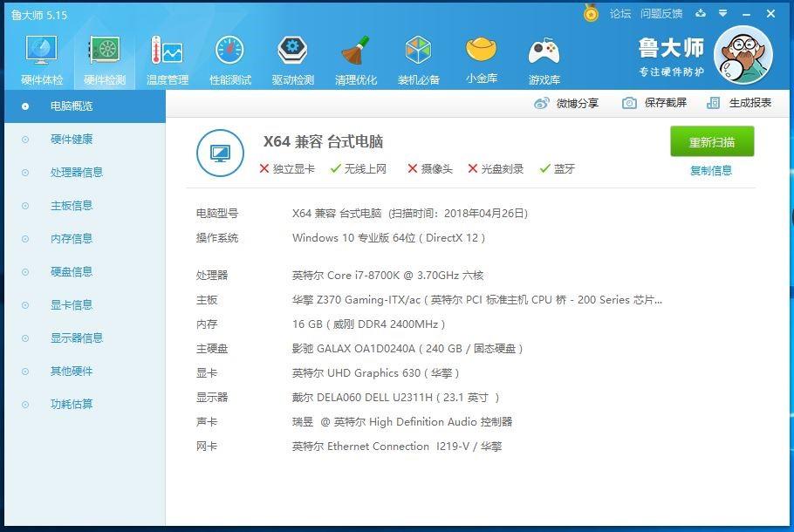Click 生成报表 generate report
The height and width of the screenshot is (532, 794).
[x=739, y=103]
